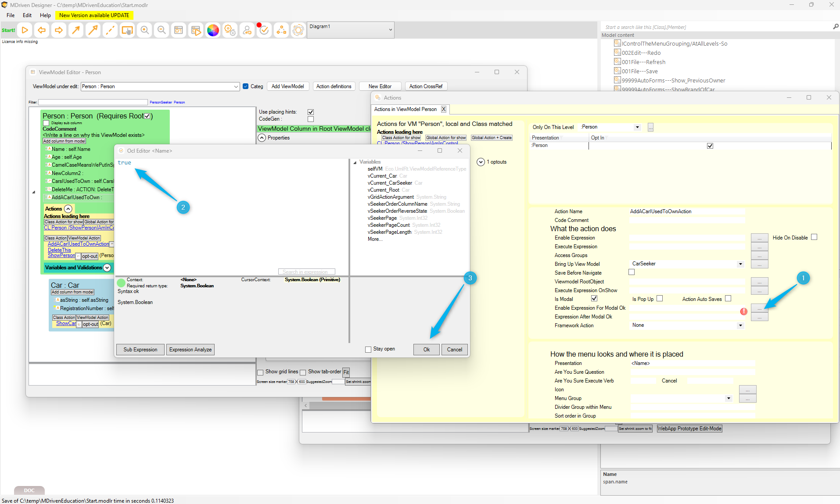Click the user with key icon
The width and height of the screenshot is (840, 504).
[x=247, y=30]
